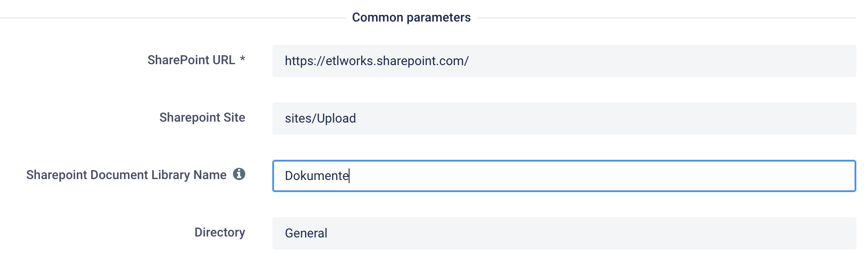Click the Common parameters section heading
The image size is (868, 263).
(x=411, y=18)
